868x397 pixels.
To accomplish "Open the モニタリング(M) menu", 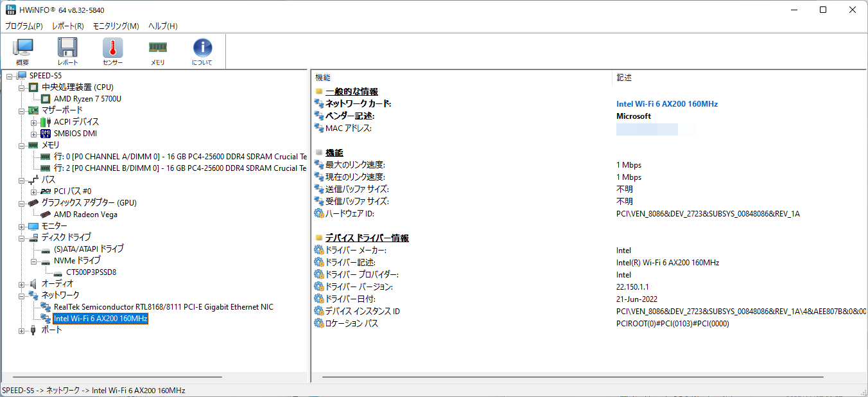I will coord(116,26).
